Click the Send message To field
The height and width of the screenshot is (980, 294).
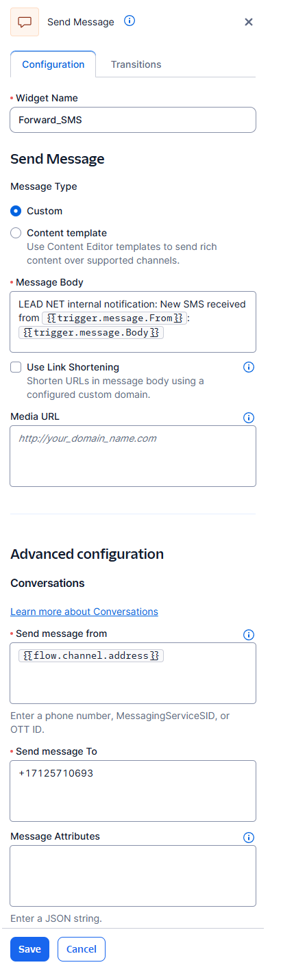point(133,791)
